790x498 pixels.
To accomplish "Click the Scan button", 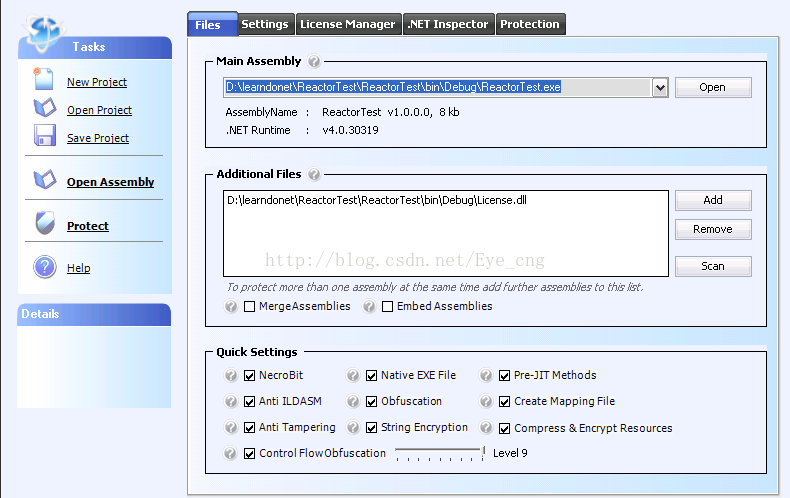I will click(713, 267).
